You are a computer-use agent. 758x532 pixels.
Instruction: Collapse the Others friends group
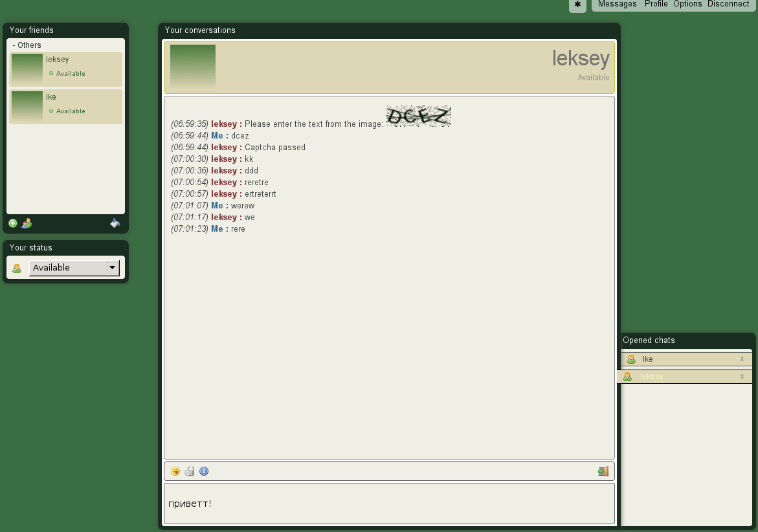point(27,45)
